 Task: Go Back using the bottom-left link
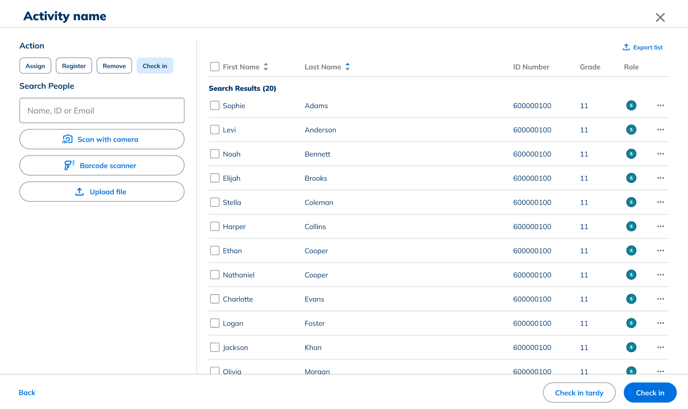(x=27, y=393)
